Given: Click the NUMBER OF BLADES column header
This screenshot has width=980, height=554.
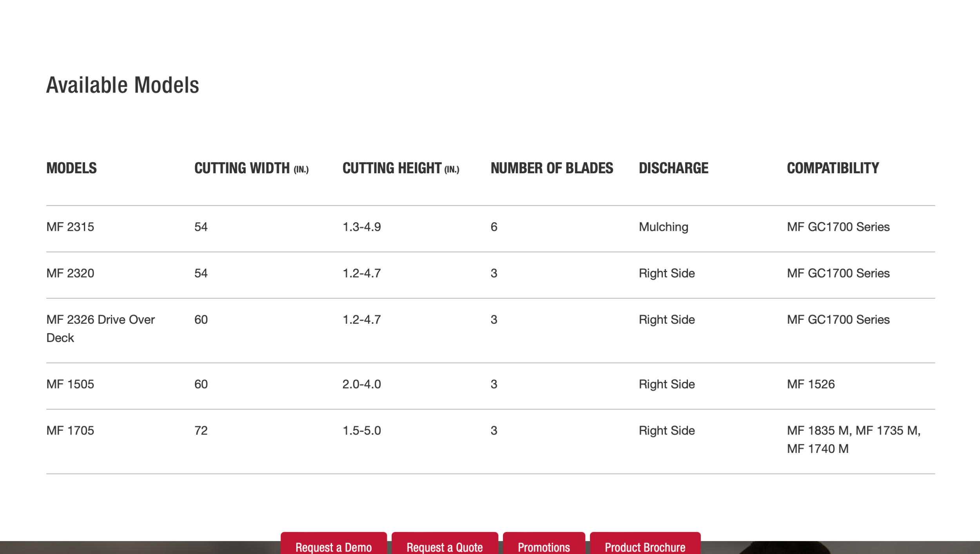Looking at the screenshot, I should point(552,168).
